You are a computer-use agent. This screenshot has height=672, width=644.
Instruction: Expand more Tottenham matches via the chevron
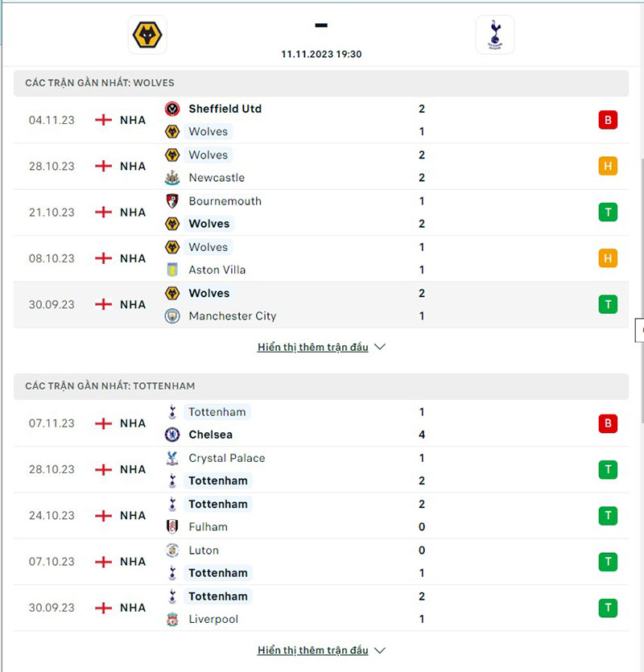(378, 650)
